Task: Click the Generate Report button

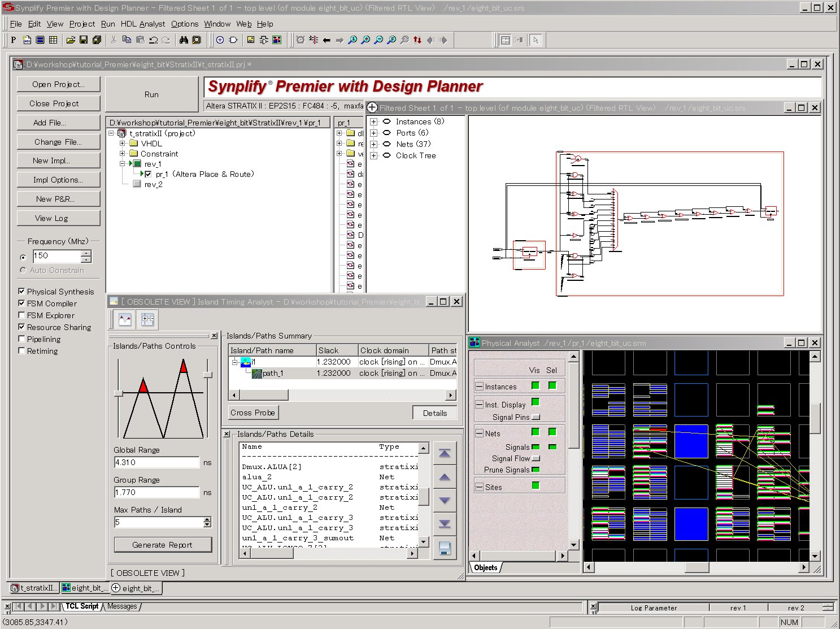Action: tap(163, 545)
